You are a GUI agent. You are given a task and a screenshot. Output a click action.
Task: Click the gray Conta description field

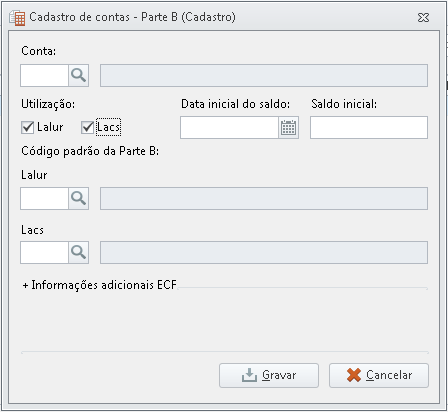[264, 76]
